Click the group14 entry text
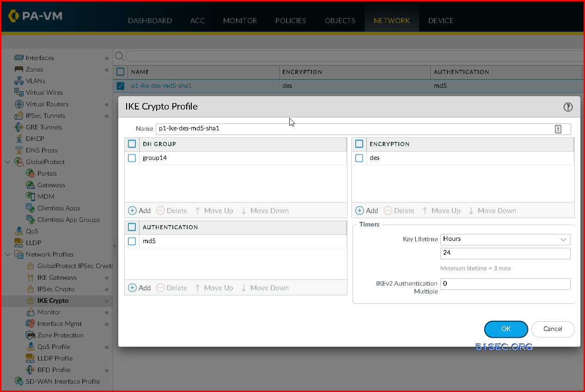Image resolution: width=585 pixels, height=392 pixels. (155, 158)
